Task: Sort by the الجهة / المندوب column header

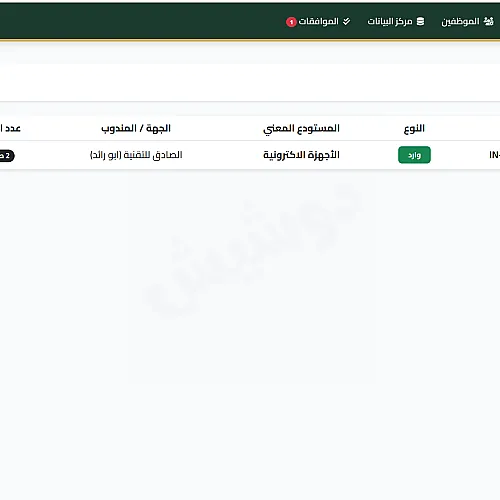Action: pos(136,128)
